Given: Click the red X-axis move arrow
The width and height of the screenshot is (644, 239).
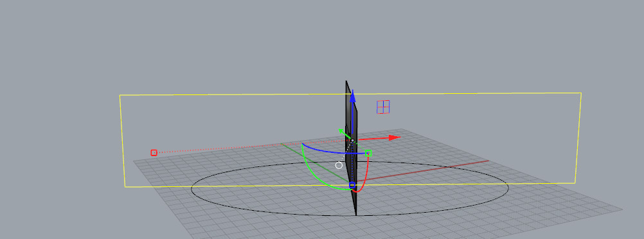Looking at the screenshot, I should tap(394, 137).
